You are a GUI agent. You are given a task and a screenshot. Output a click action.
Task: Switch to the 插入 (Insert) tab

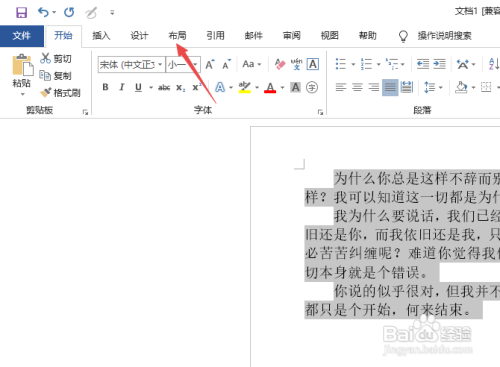click(x=101, y=35)
